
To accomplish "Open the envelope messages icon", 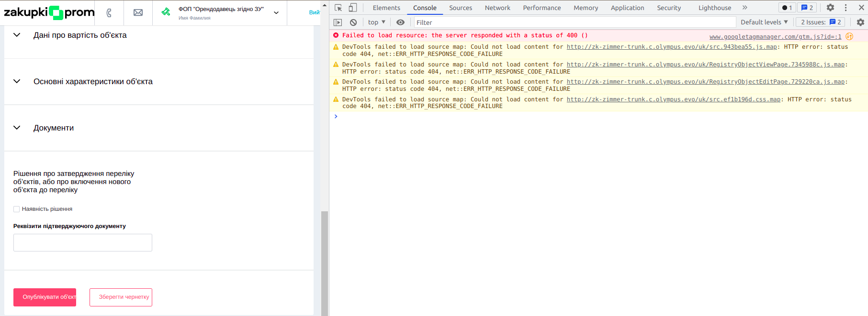I will pyautogui.click(x=138, y=13).
